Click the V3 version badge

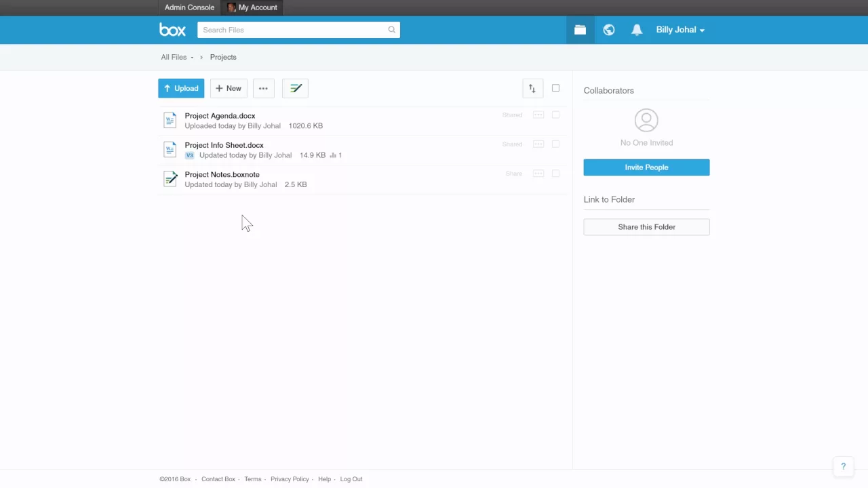pyautogui.click(x=189, y=155)
